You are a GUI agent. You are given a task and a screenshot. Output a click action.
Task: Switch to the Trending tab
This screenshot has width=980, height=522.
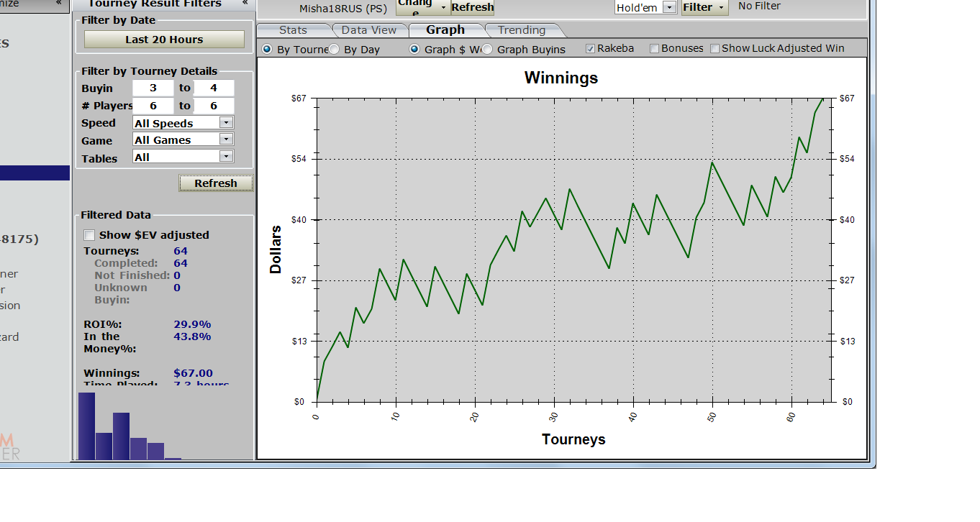point(521,30)
